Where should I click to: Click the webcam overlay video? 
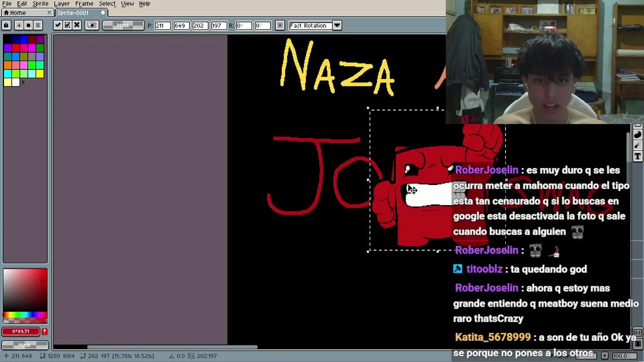[x=545, y=62]
